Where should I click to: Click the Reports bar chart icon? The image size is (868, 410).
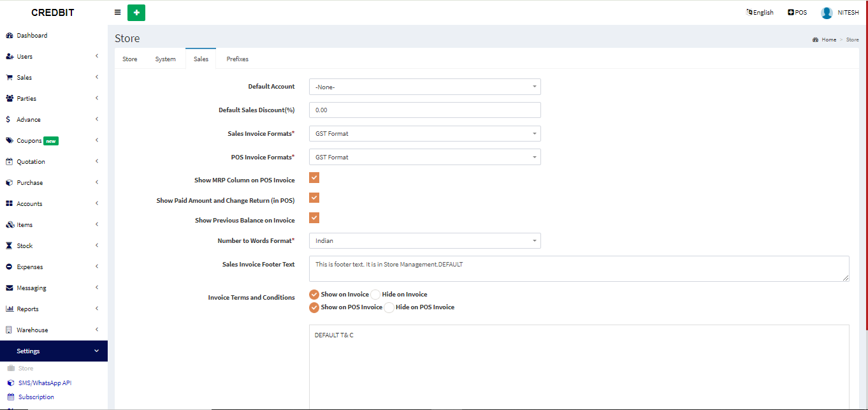coord(10,309)
